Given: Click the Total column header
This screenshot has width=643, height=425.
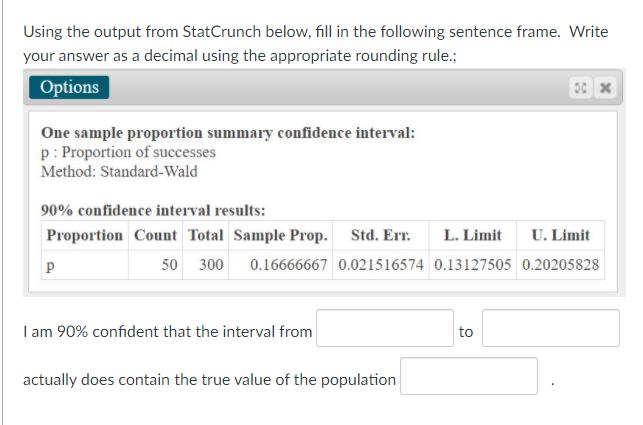Looking at the screenshot, I should [x=206, y=235].
